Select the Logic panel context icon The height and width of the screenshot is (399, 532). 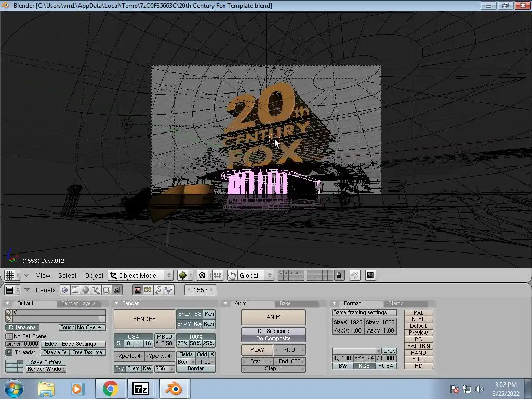tap(65, 290)
